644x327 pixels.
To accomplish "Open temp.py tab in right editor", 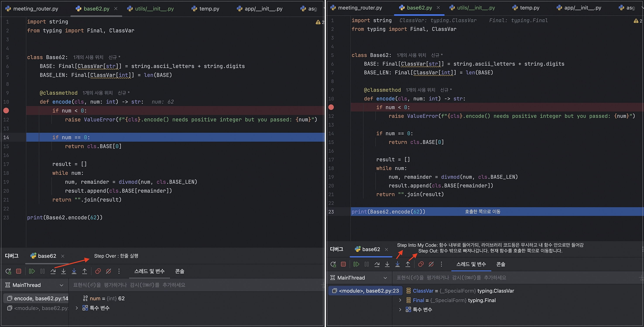I will [529, 8].
